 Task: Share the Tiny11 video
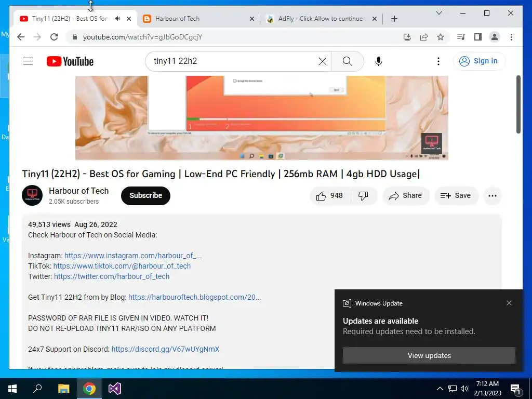pyautogui.click(x=406, y=196)
